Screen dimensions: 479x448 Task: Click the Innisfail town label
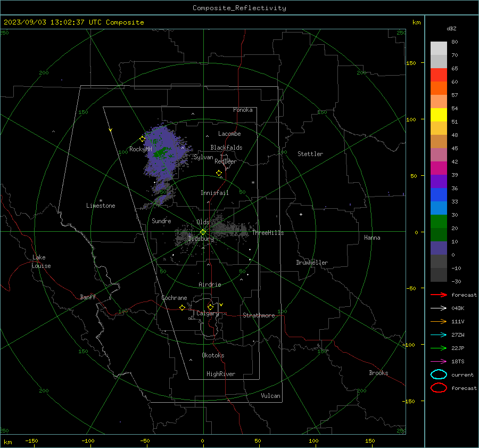click(x=214, y=193)
